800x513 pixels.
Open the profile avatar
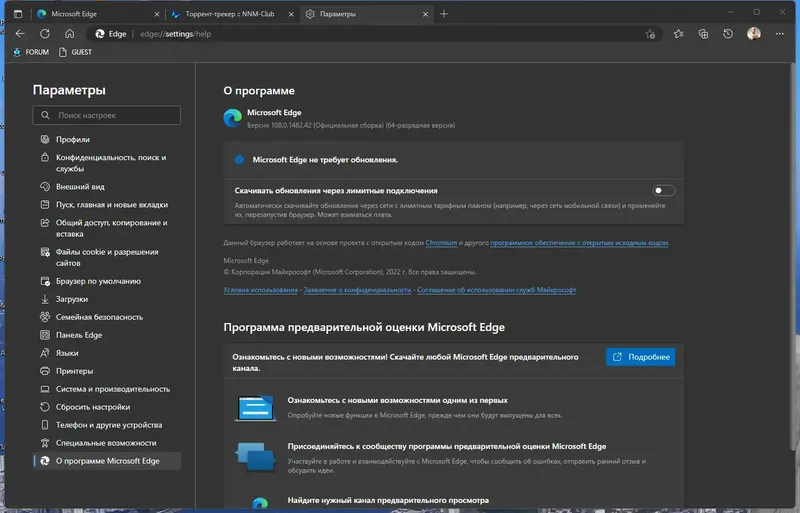click(x=754, y=34)
